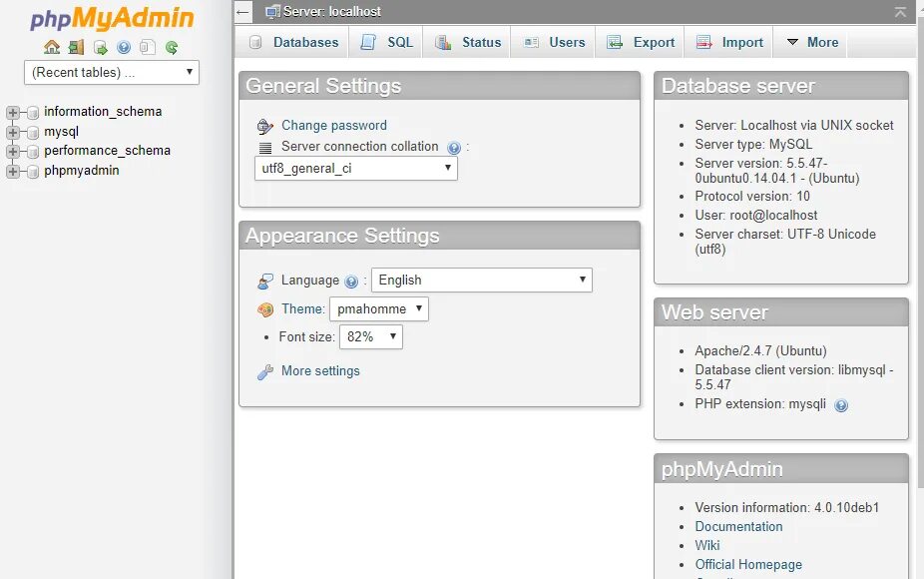Image resolution: width=924 pixels, height=579 pixels.
Task: Click the Language icon
Action: 265,282
